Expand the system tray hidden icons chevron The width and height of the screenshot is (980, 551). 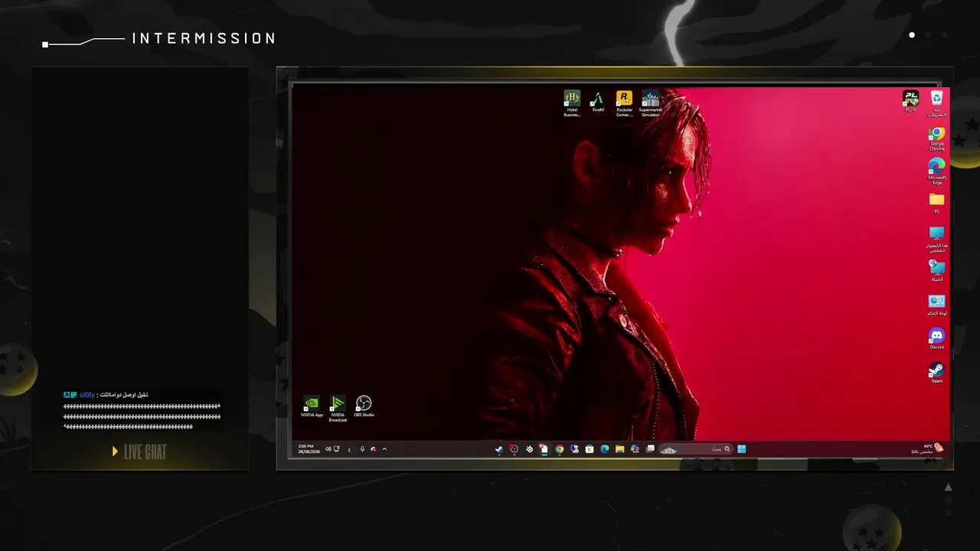point(384,449)
